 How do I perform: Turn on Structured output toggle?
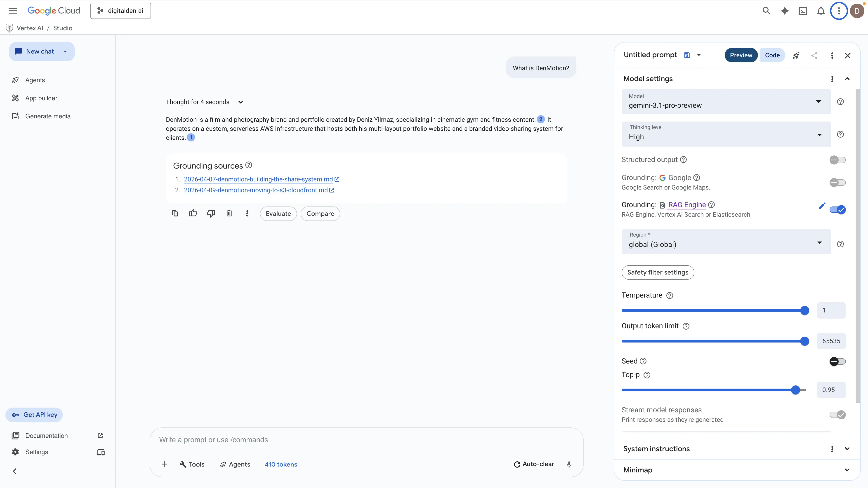837,160
